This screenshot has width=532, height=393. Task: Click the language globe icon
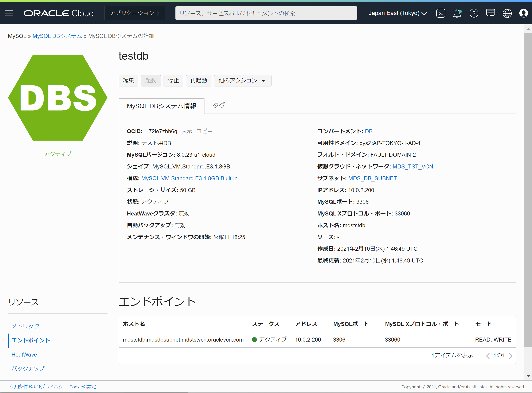pyautogui.click(x=507, y=13)
